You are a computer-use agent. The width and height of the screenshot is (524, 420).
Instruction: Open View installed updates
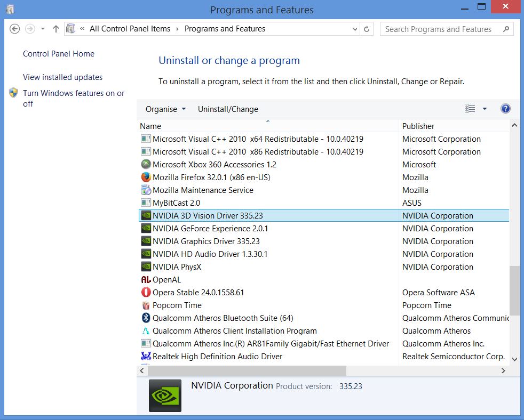[x=62, y=77]
